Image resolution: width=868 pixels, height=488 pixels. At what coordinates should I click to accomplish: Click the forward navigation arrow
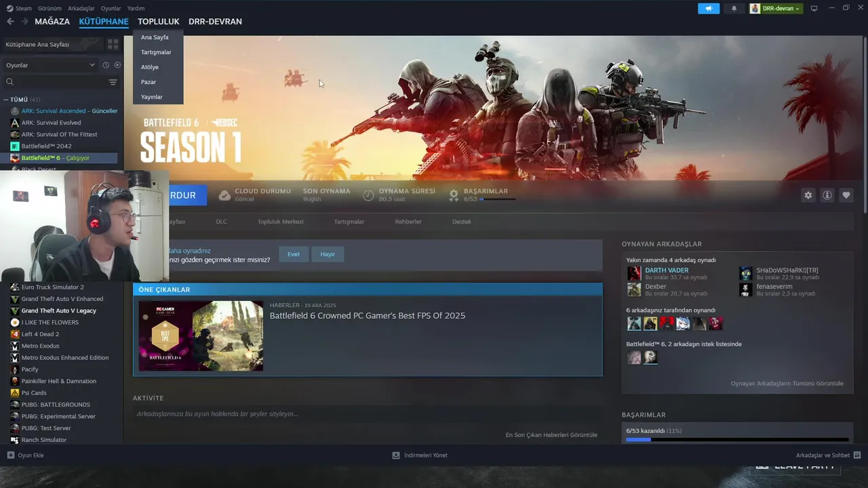coord(24,22)
